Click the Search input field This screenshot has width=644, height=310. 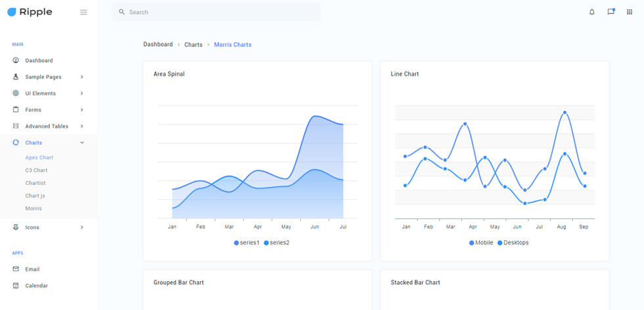pos(216,13)
